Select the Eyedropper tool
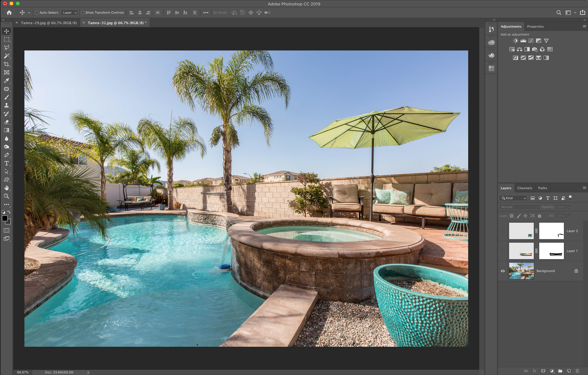The height and width of the screenshot is (375, 588). point(7,81)
